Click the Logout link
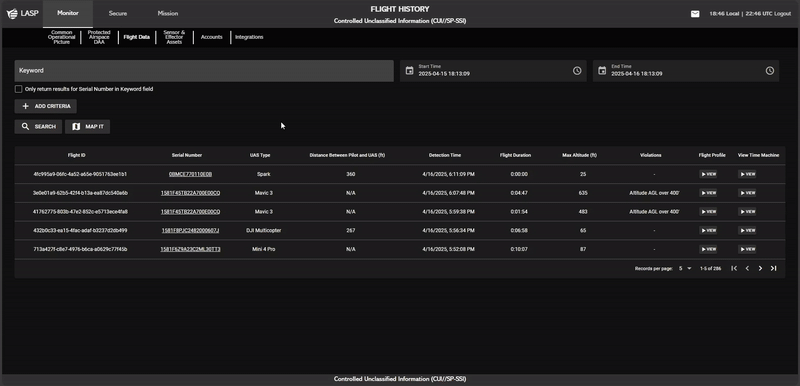800x386 pixels. point(783,14)
